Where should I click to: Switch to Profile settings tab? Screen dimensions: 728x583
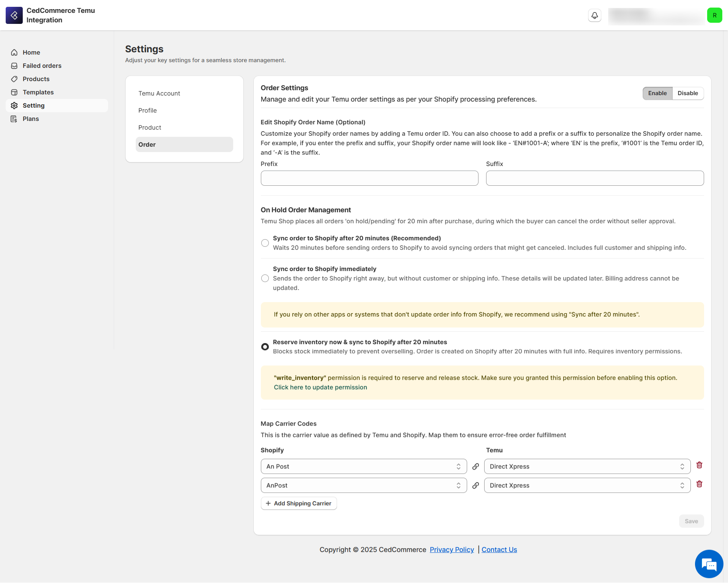184,110
